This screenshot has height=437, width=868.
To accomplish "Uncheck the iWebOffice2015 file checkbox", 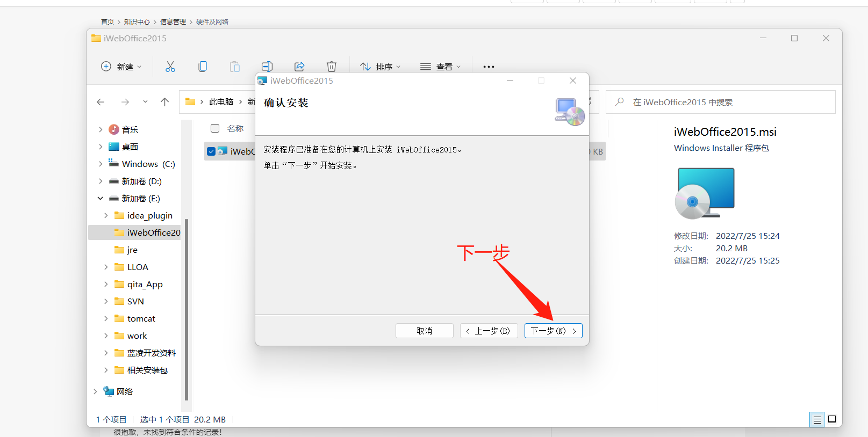I will 211,151.
